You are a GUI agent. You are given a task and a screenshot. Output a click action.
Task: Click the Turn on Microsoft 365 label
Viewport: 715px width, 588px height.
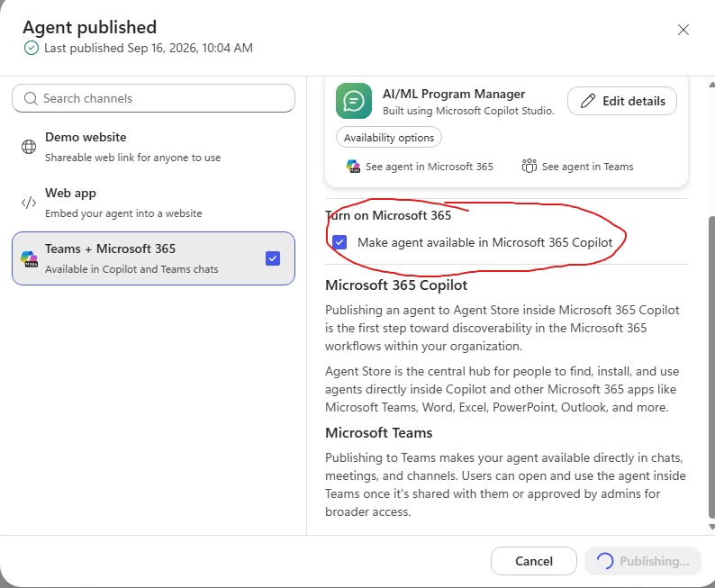click(388, 215)
